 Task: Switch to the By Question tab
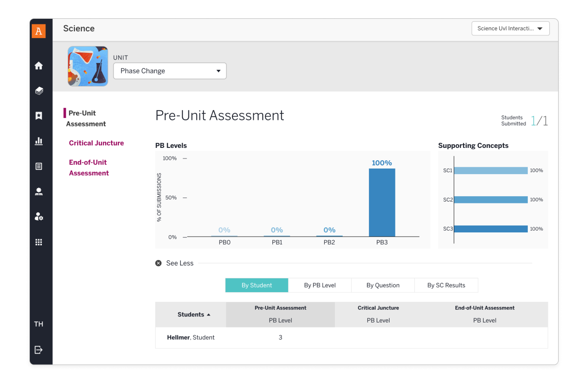pos(383,285)
